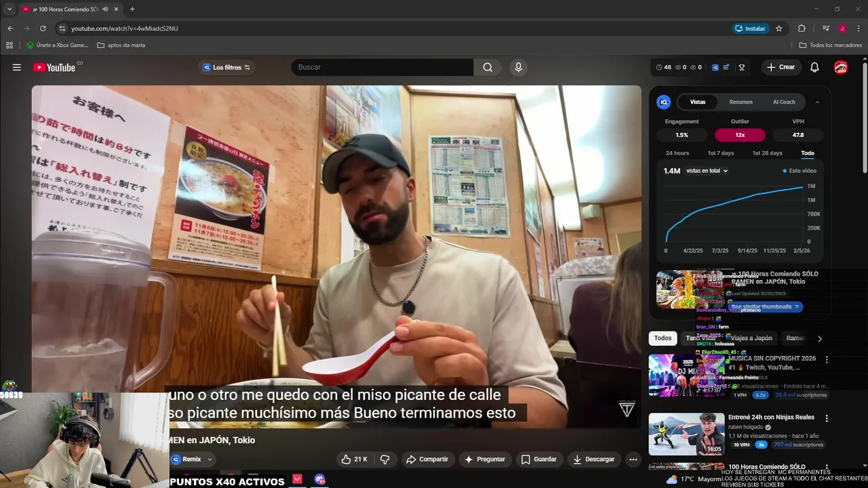This screenshot has width=868, height=488.
Task: Click the search magnifier button
Action: click(x=488, y=67)
